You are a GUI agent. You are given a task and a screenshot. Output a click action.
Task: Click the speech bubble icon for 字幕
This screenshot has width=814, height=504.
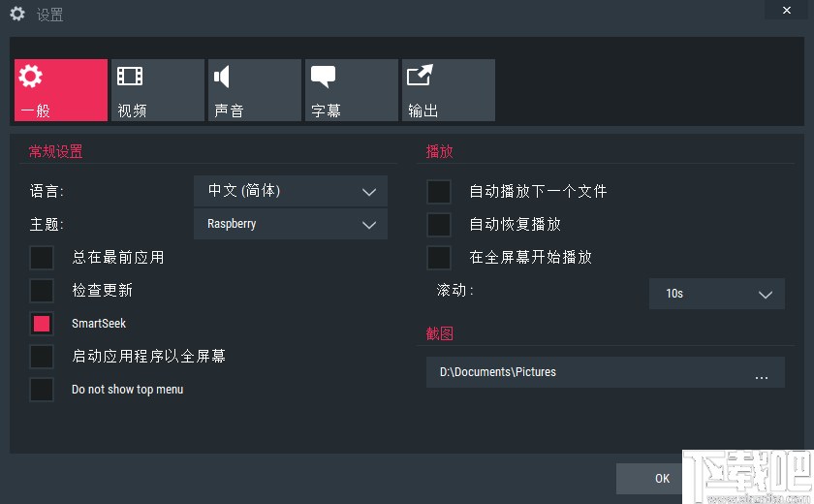click(x=323, y=77)
